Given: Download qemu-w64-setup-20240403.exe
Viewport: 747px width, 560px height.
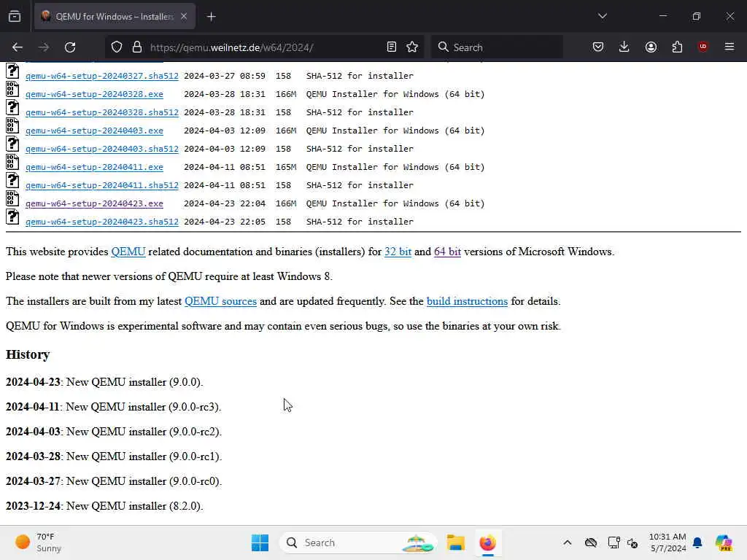Looking at the screenshot, I should click(x=94, y=131).
